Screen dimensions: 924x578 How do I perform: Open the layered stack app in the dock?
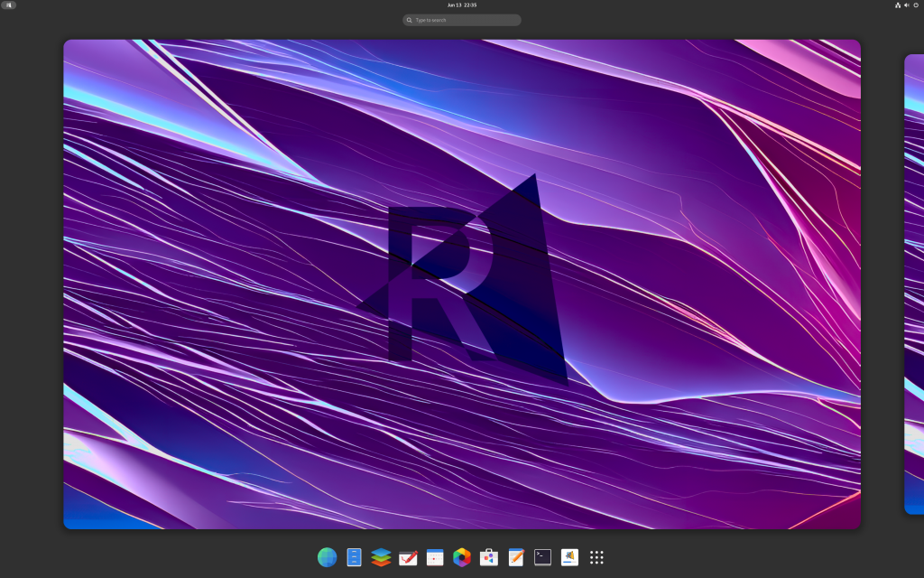381,557
